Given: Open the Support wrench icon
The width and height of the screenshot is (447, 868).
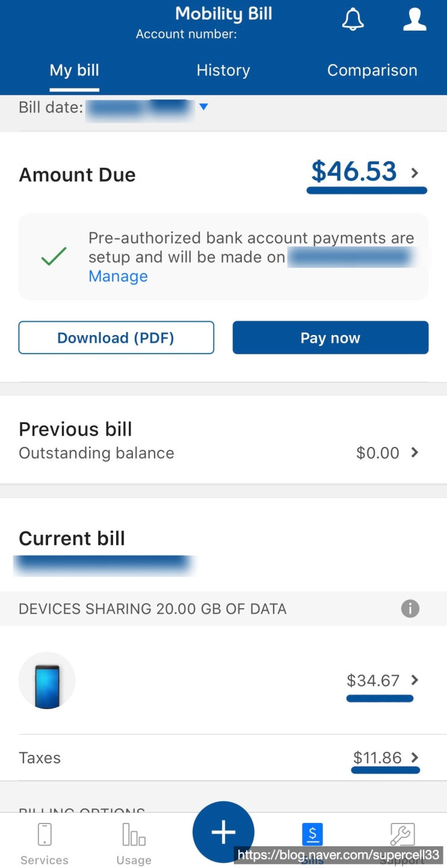Looking at the screenshot, I should coord(402,834).
